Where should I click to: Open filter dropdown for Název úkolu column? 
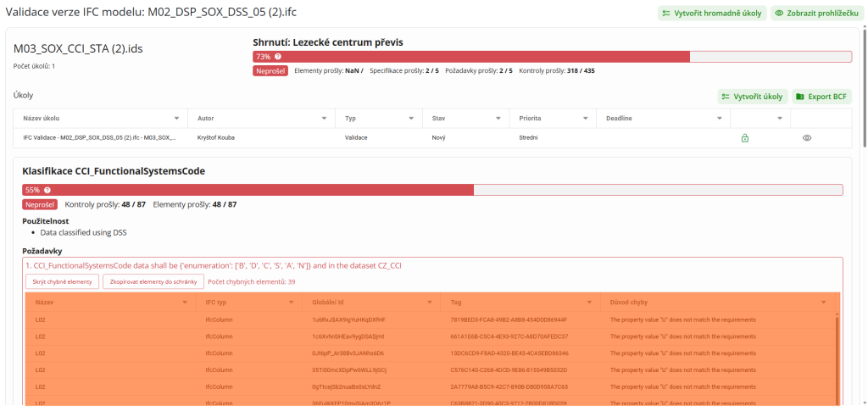[x=176, y=119]
